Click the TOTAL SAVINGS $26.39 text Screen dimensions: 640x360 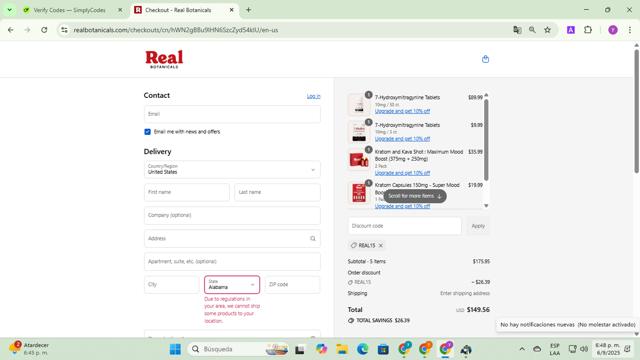[383, 321]
